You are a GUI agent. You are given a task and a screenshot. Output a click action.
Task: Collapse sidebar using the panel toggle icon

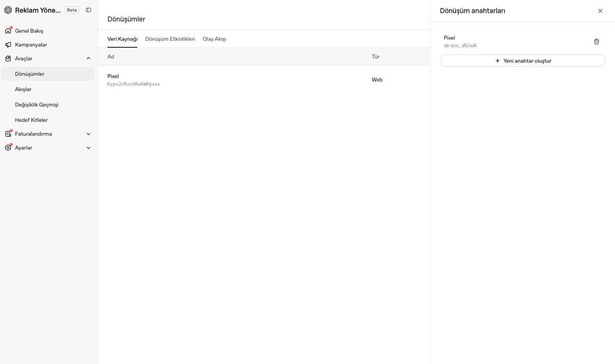89,10
